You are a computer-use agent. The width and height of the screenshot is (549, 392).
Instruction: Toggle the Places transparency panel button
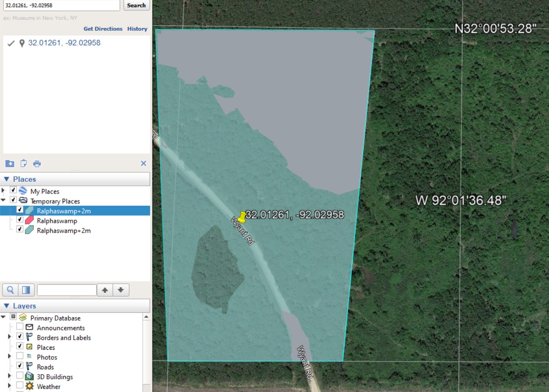[x=27, y=290]
